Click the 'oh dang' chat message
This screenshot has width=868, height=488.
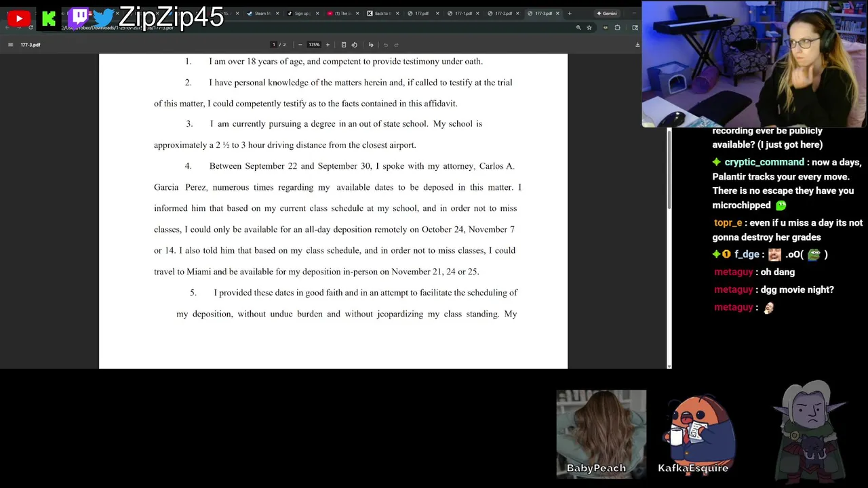778,272
